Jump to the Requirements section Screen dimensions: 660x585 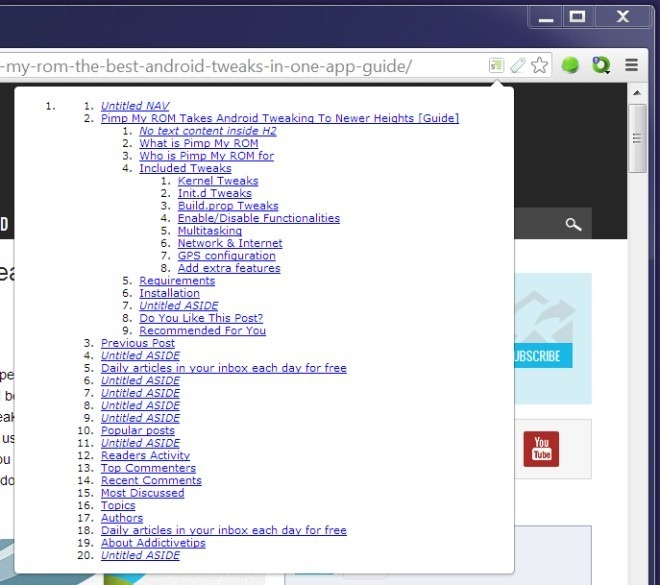tap(177, 281)
